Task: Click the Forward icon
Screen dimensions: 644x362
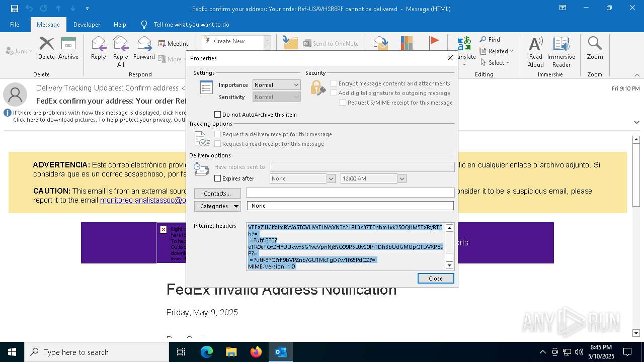Action: (x=144, y=44)
